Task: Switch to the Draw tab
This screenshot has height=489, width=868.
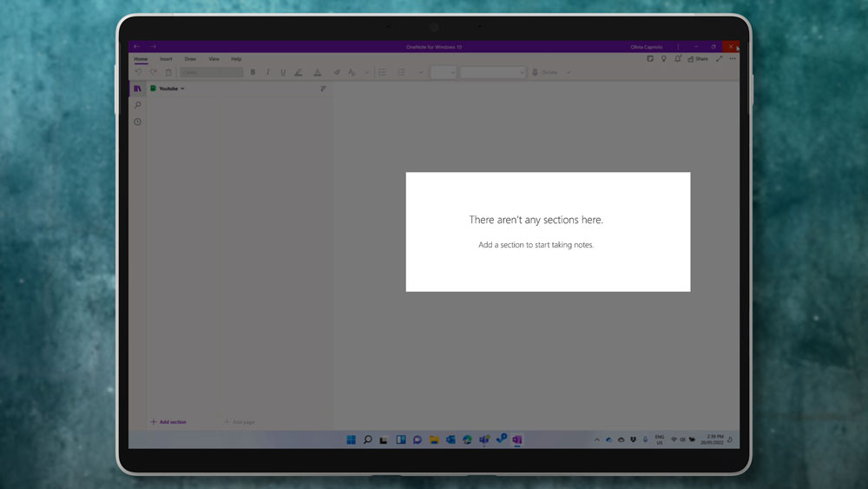Action: coord(190,59)
